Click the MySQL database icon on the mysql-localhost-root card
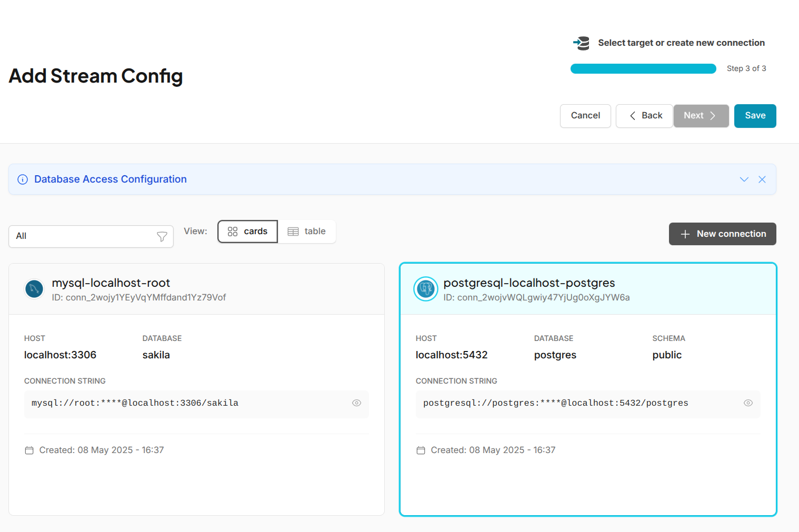Viewport: 799px width, 532px height. (34, 289)
